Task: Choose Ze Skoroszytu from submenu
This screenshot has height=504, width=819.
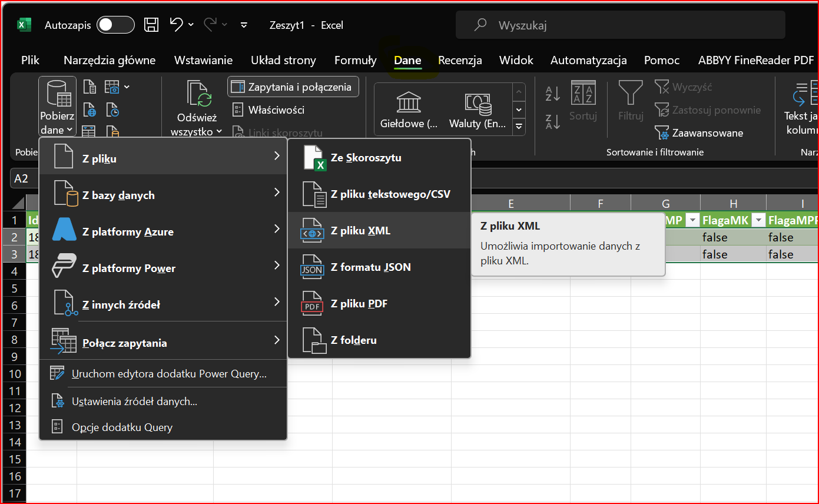Action: click(x=379, y=158)
